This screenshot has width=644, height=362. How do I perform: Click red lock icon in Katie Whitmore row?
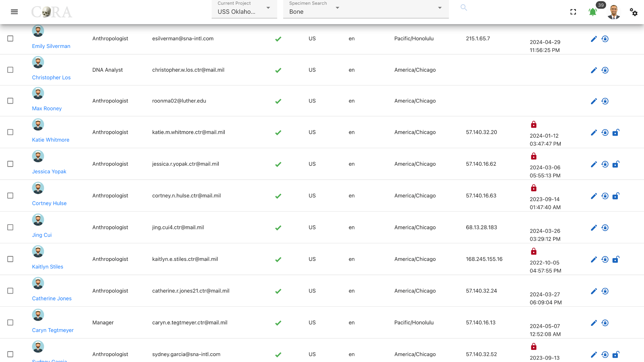click(x=534, y=125)
